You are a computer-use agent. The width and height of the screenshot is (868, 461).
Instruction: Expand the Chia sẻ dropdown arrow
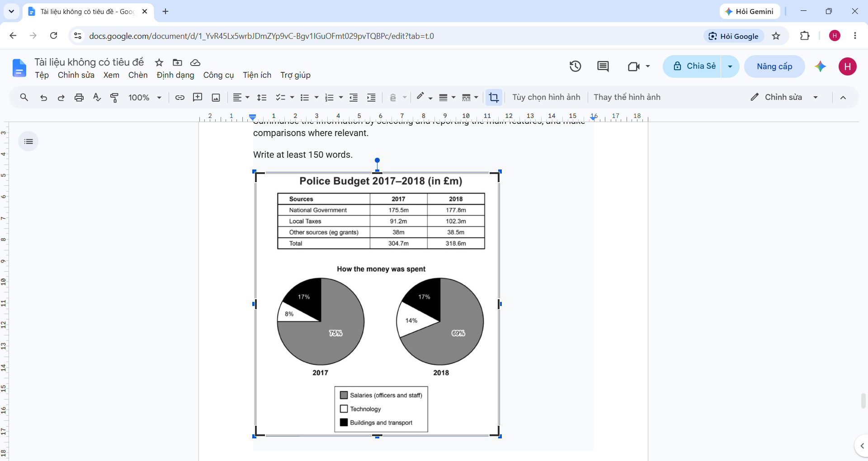click(x=730, y=66)
